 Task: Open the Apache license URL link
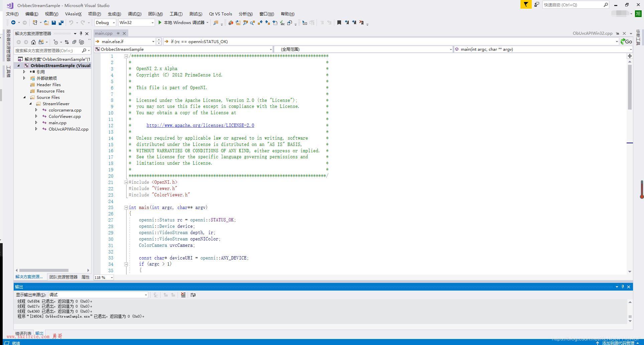point(200,126)
